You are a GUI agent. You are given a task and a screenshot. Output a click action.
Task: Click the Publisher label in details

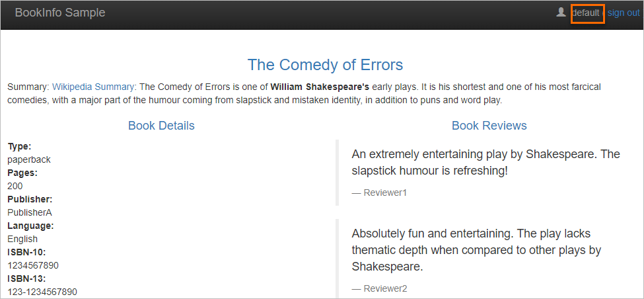[30, 199]
